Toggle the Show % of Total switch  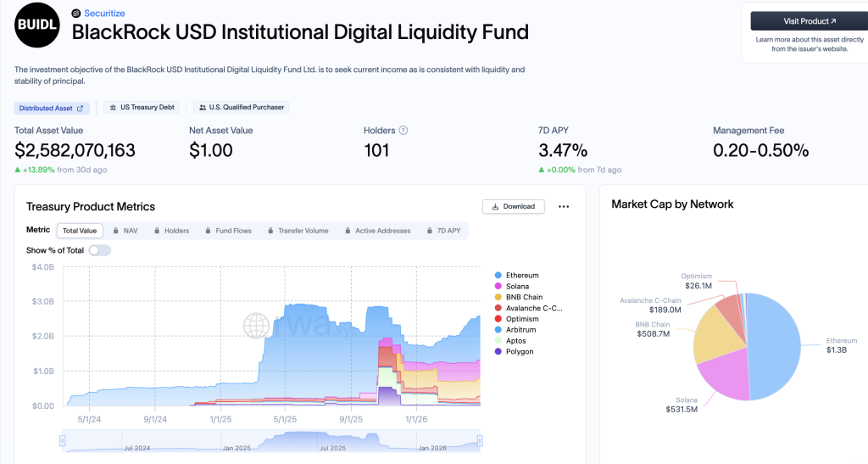point(100,250)
